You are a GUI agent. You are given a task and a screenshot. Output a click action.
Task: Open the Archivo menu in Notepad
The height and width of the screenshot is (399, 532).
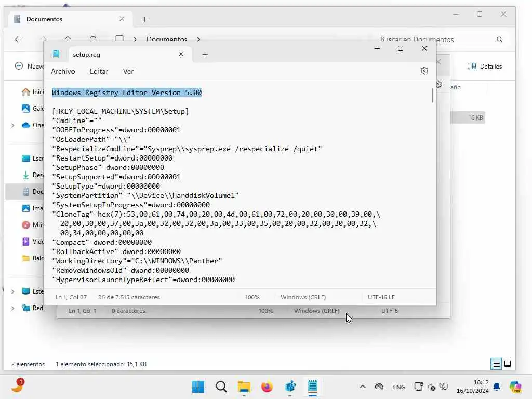pyautogui.click(x=63, y=71)
